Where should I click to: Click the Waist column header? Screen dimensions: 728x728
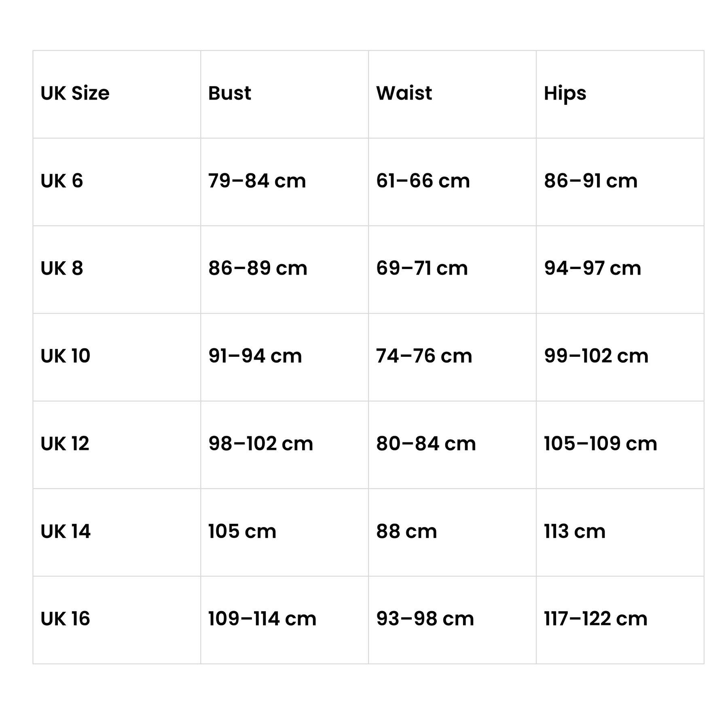click(404, 93)
